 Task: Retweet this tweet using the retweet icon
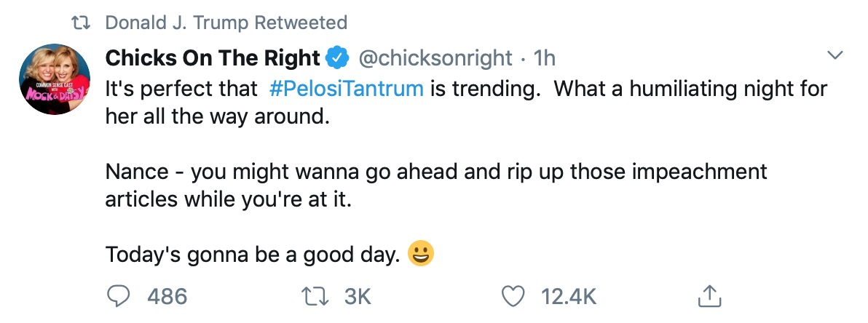[317, 295]
